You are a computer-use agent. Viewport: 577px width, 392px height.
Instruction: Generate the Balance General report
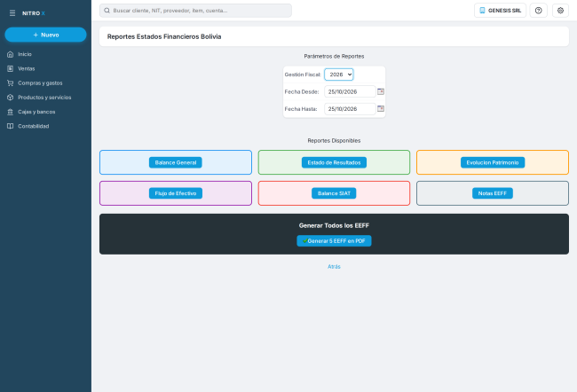(176, 162)
